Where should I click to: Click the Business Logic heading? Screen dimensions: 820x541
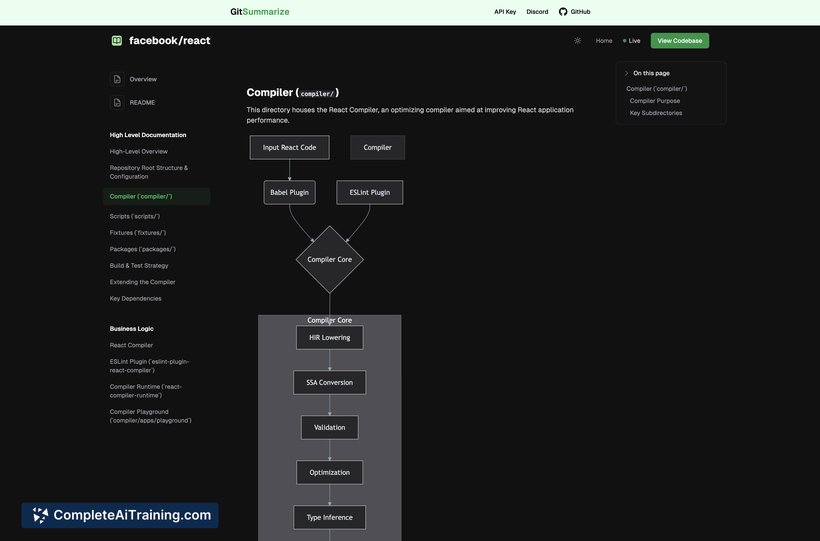tap(131, 329)
